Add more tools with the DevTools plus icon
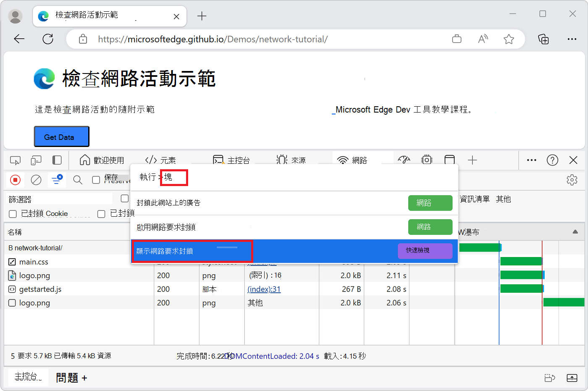This screenshot has height=391, width=588. point(472,160)
